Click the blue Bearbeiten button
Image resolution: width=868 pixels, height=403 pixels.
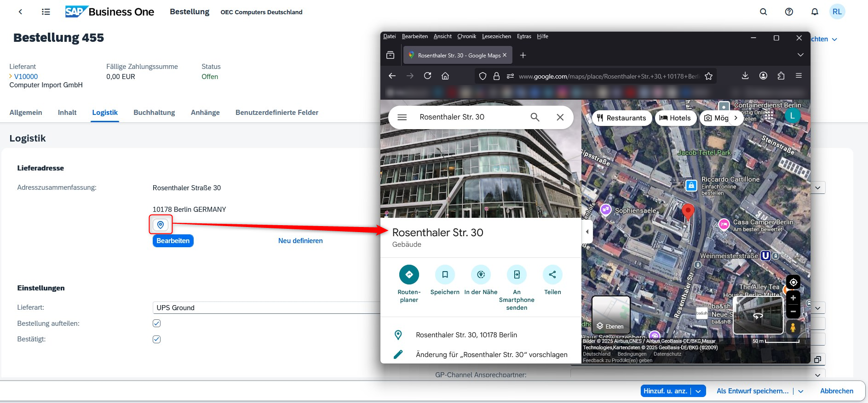[173, 241]
